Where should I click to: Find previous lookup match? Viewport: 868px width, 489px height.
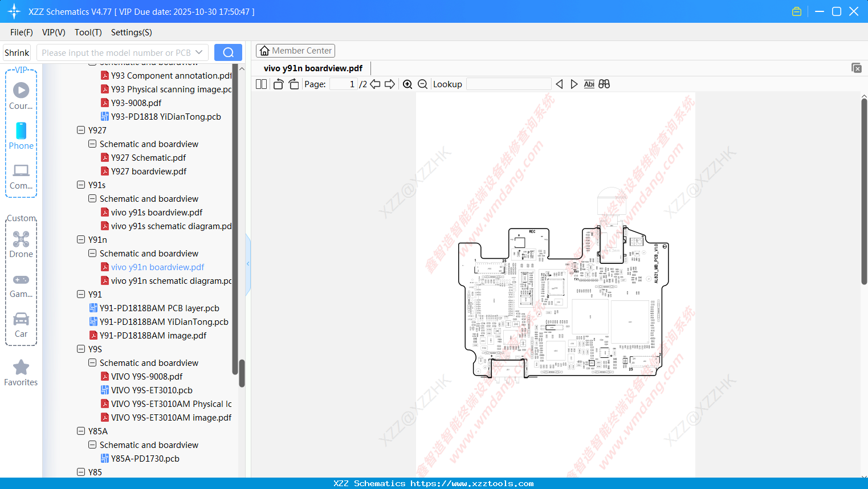(x=559, y=84)
